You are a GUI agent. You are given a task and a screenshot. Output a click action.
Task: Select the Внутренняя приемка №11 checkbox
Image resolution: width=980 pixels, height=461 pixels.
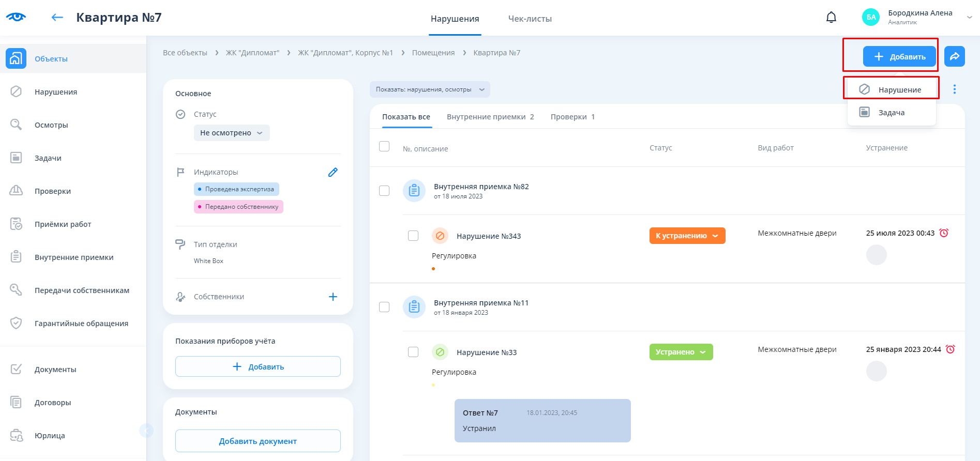coord(384,307)
